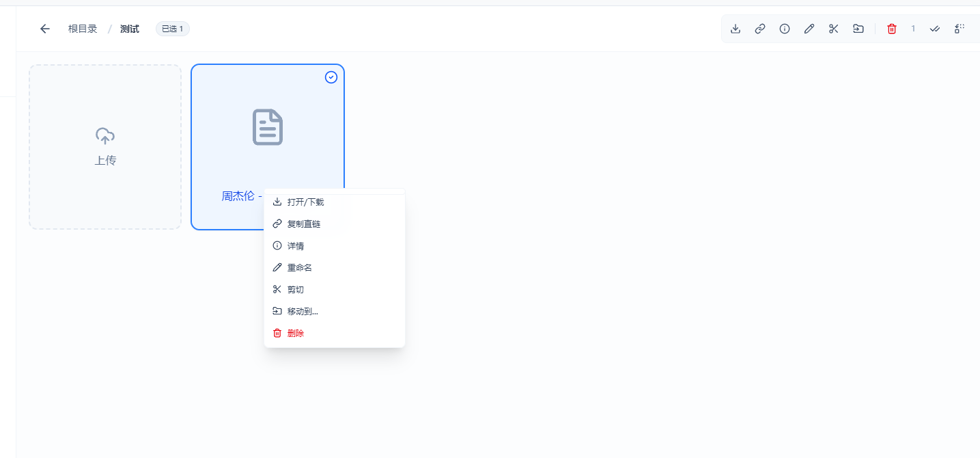Select the rename pencil icon
980x458 pixels.
(809, 29)
